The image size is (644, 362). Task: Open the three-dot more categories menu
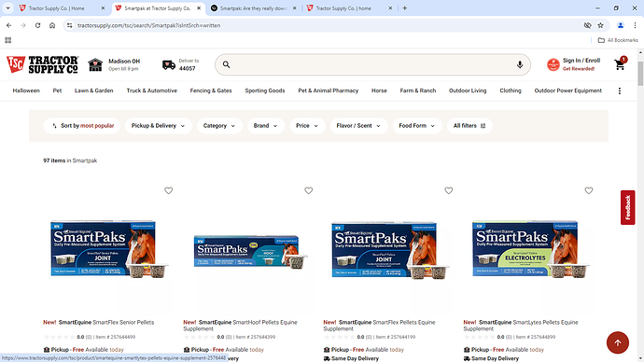620,90
